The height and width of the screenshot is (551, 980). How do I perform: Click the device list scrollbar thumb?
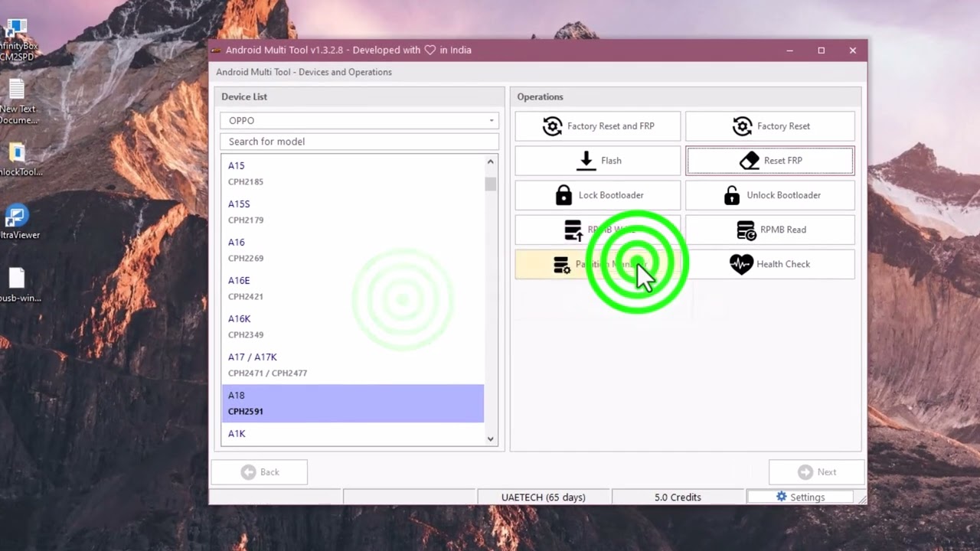(491, 184)
